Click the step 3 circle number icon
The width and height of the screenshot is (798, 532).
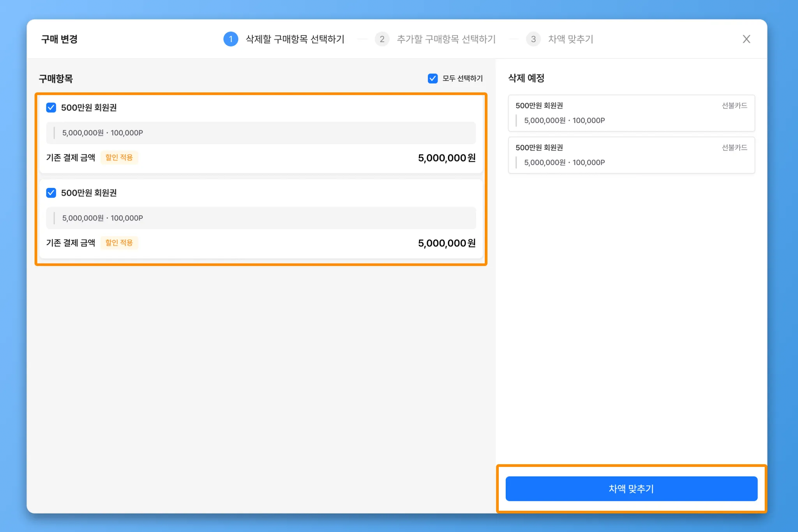point(533,39)
